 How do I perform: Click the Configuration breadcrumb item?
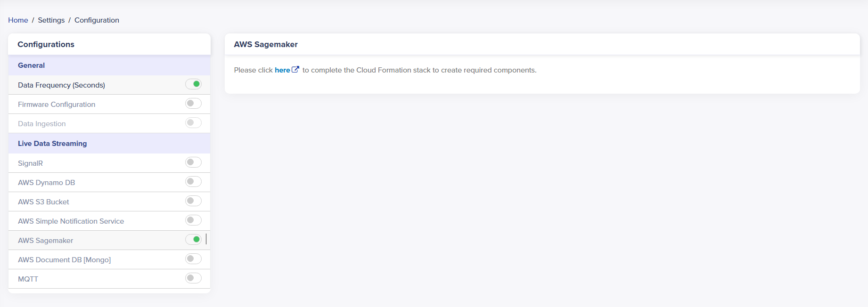(97, 20)
